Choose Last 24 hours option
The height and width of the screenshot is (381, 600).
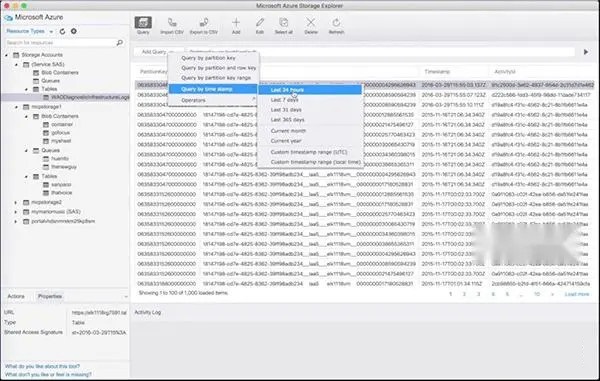pos(310,90)
